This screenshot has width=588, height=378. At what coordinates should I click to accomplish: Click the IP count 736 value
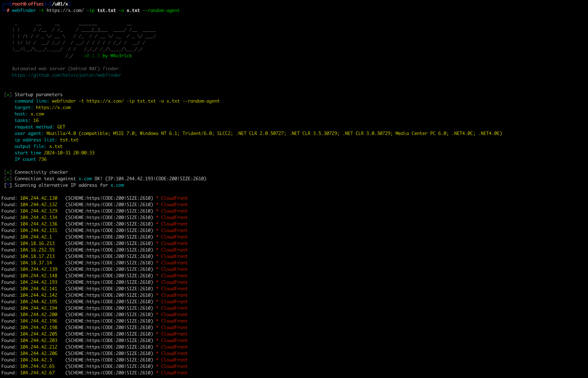point(43,159)
